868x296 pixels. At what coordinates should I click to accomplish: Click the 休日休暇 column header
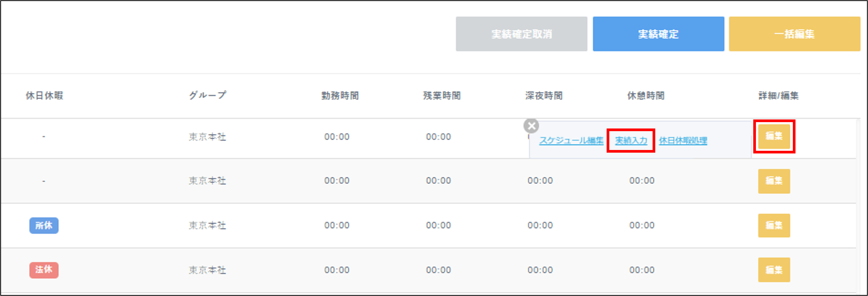pyautogui.click(x=44, y=96)
